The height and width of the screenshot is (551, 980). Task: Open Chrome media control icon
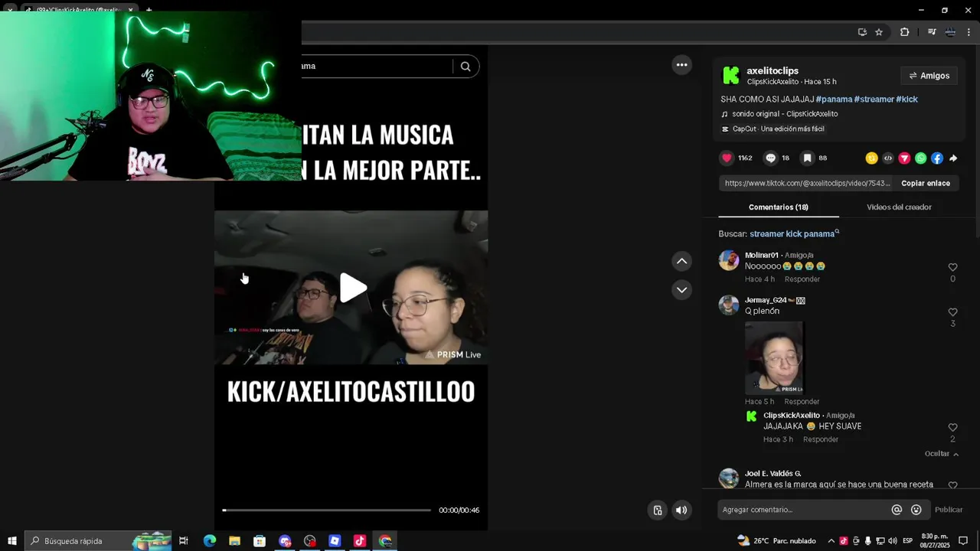tap(932, 32)
